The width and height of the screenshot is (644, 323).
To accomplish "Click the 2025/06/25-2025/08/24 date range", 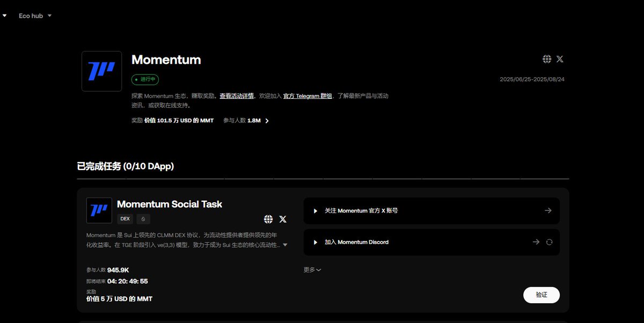I will pos(532,79).
